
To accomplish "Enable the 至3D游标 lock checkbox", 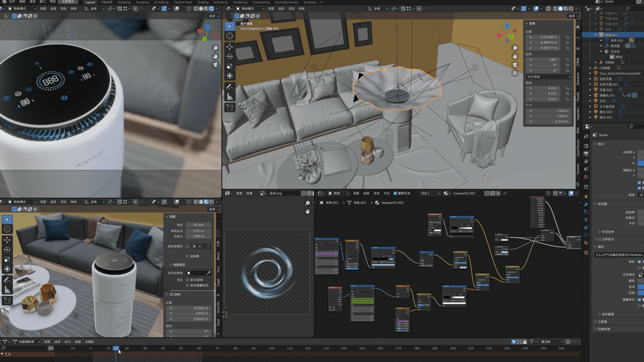I will 187,280.
